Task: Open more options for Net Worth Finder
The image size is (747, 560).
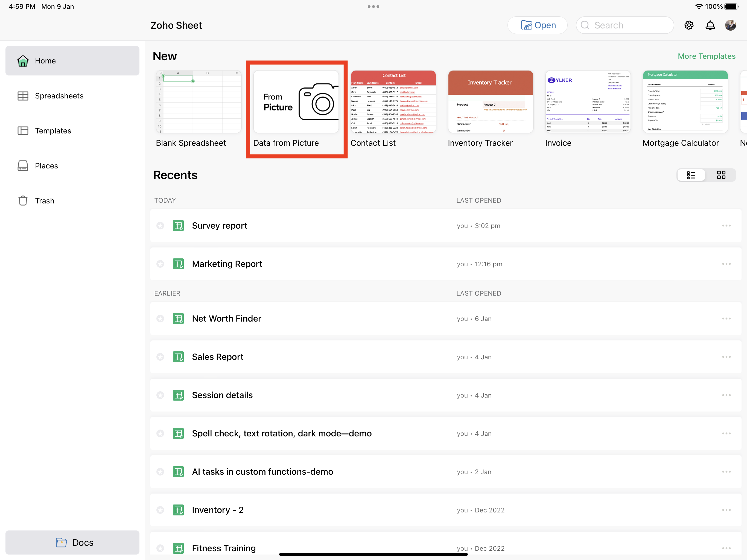Action: 726,319
